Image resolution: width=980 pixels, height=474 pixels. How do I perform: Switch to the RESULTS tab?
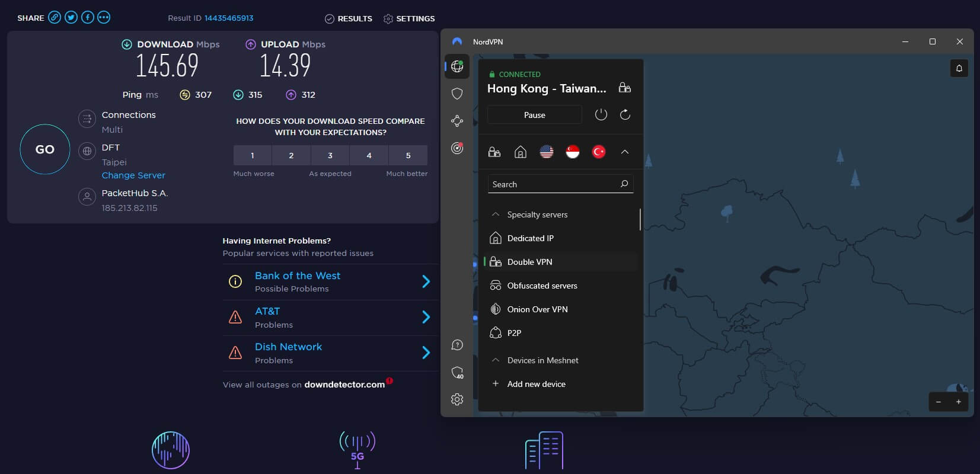349,19
